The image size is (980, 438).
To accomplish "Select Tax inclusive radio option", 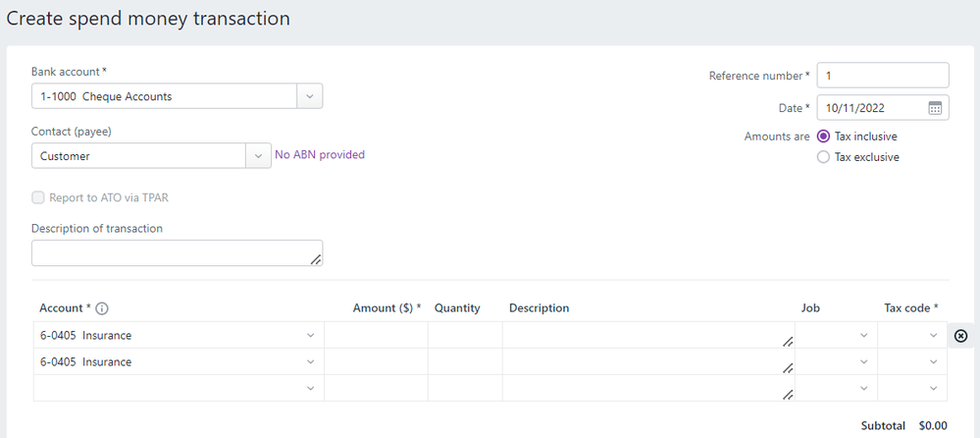I will click(x=823, y=137).
